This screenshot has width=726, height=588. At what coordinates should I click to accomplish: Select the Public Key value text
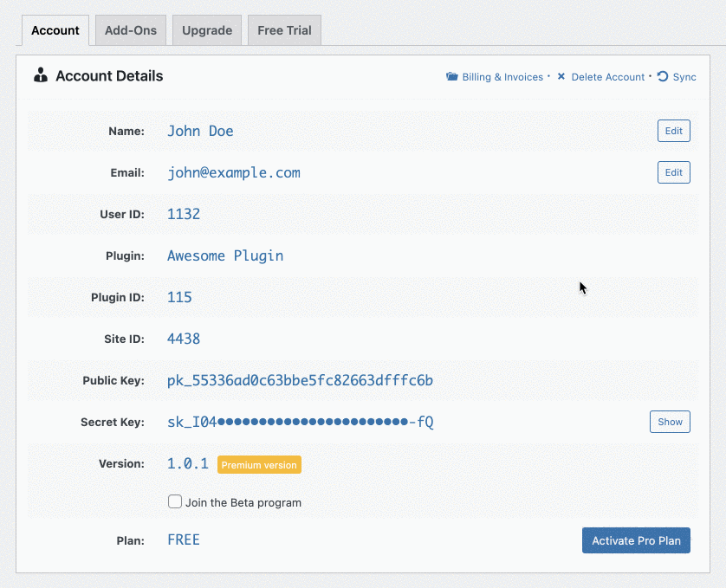click(x=300, y=380)
